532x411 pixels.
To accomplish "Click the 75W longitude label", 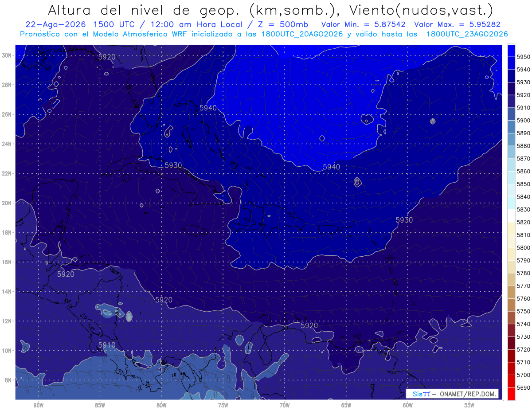I will coord(223,405).
